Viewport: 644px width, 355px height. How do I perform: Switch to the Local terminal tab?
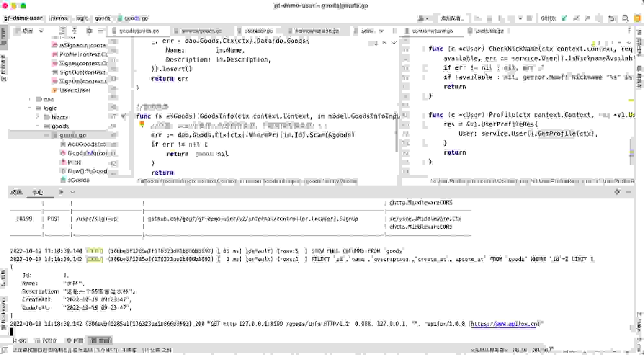tap(37, 192)
